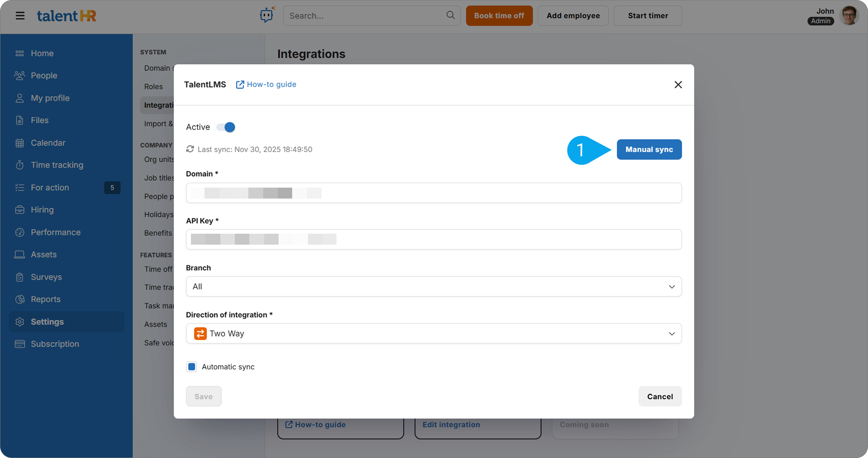868x458 pixels.
Task: Expand the Branch dropdown
Action: click(434, 287)
